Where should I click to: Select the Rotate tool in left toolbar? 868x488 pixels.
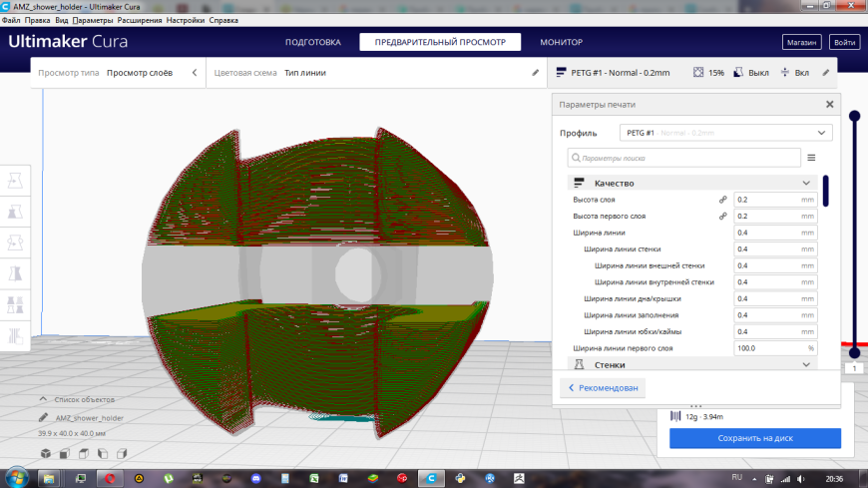pos(15,243)
